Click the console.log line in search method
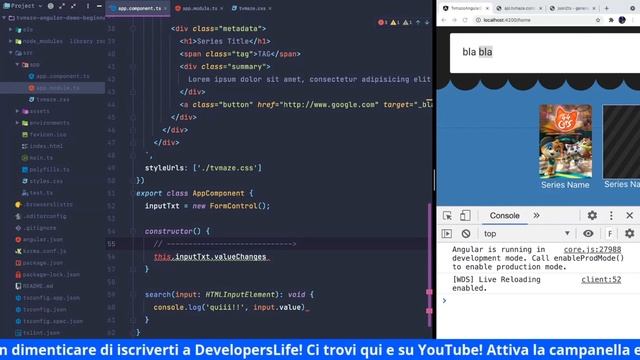This screenshot has width=640, height=360. (230, 307)
